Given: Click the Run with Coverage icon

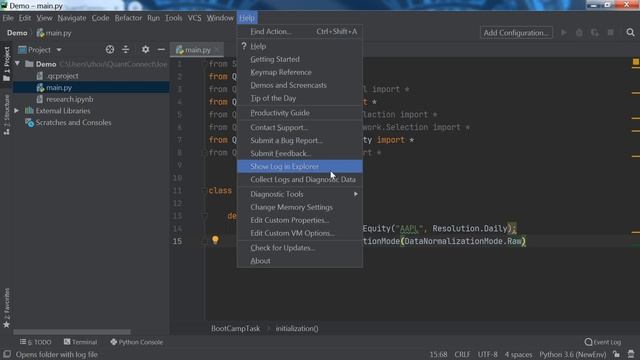Looking at the screenshot, I should [595, 33].
